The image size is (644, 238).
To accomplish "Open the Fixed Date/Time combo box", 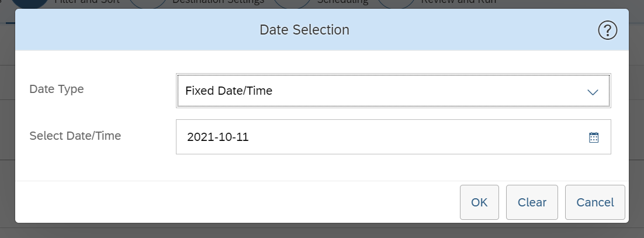I will pos(393,91).
